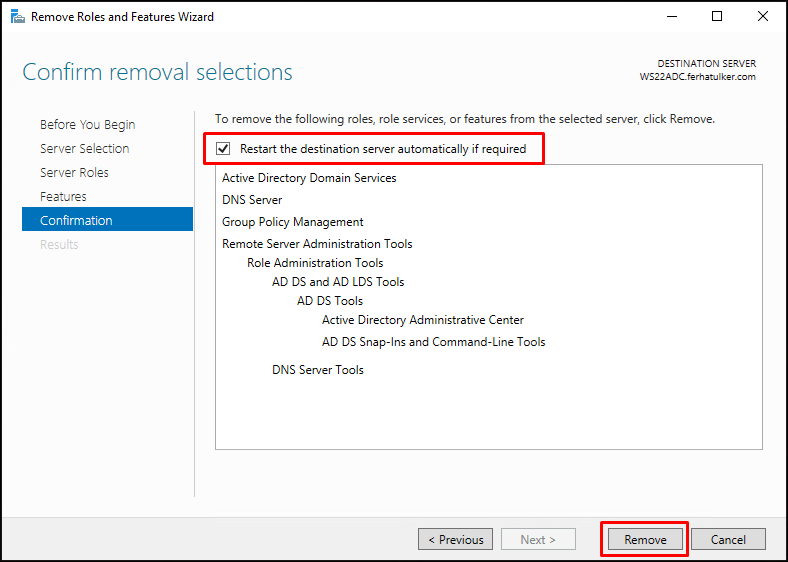
Task: Open the Before You Begin step
Action: click(x=87, y=125)
